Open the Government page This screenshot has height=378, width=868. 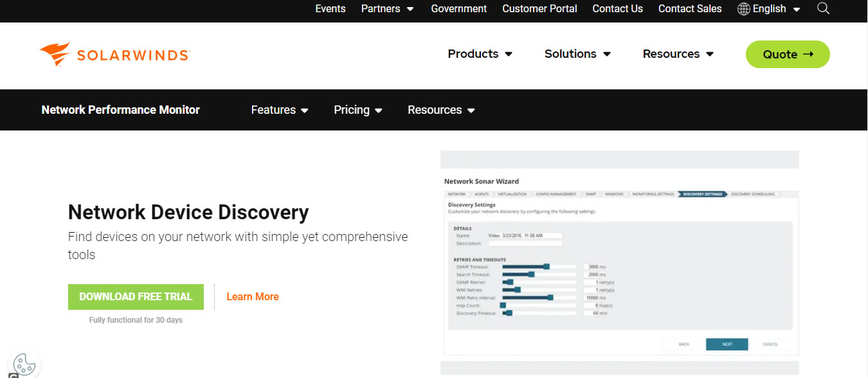tap(458, 8)
